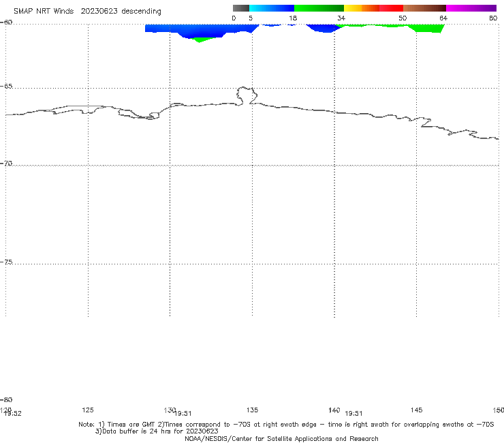
Task: Select the red segment of the color bar
Action: point(391,8)
